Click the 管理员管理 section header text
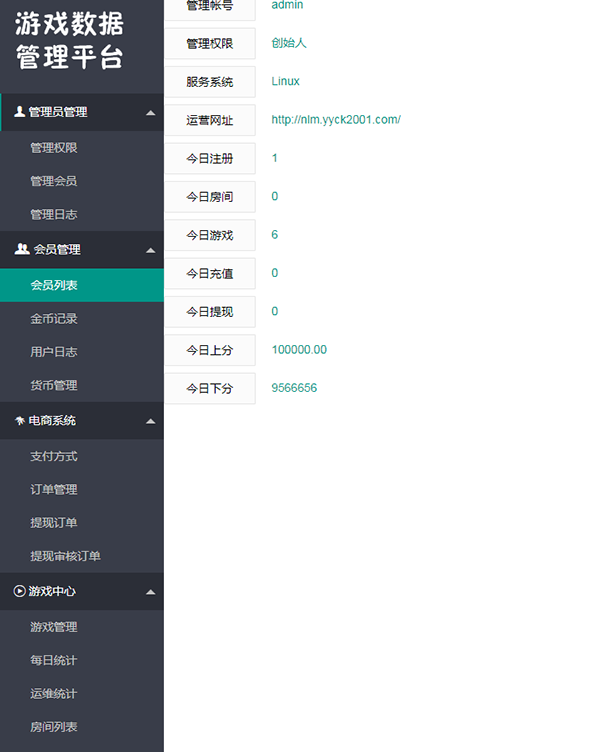Image resolution: width=602 pixels, height=752 pixels. tap(58, 112)
